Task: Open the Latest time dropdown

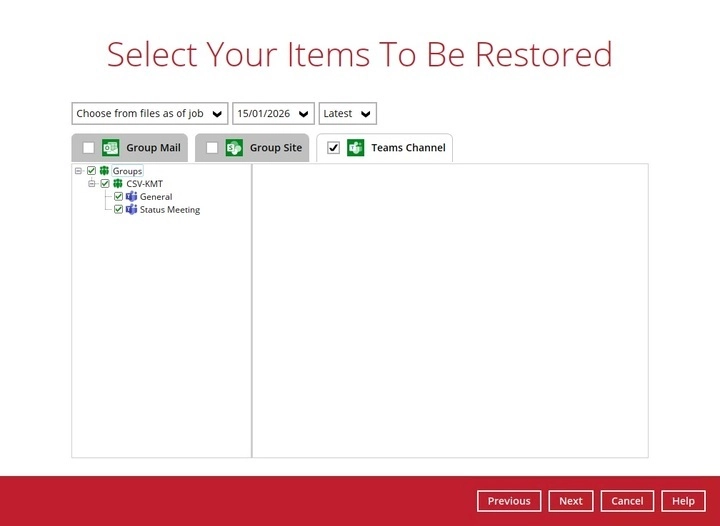Action: point(347,114)
